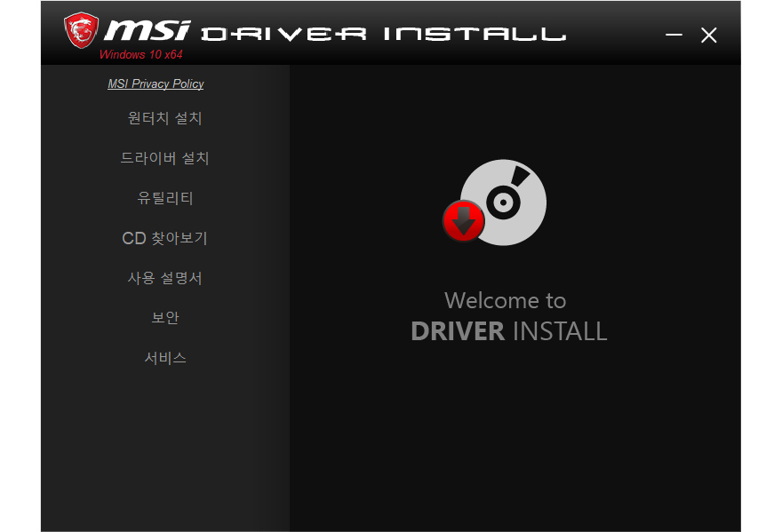This screenshot has width=782, height=532.
Task: Close the MSI Driver Install window
Action: [x=709, y=35]
